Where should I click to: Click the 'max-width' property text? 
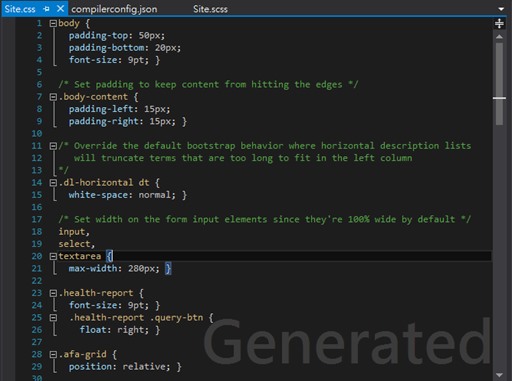[93, 269]
